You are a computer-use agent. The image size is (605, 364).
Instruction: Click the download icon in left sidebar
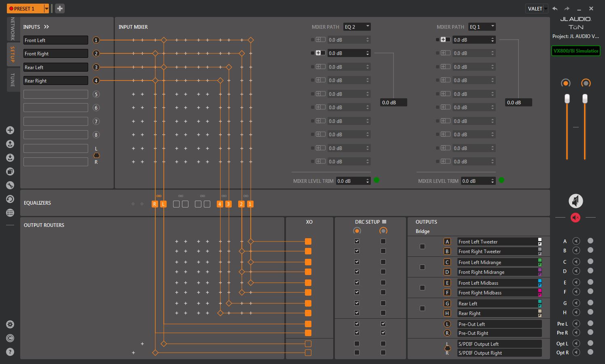[x=10, y=158]
